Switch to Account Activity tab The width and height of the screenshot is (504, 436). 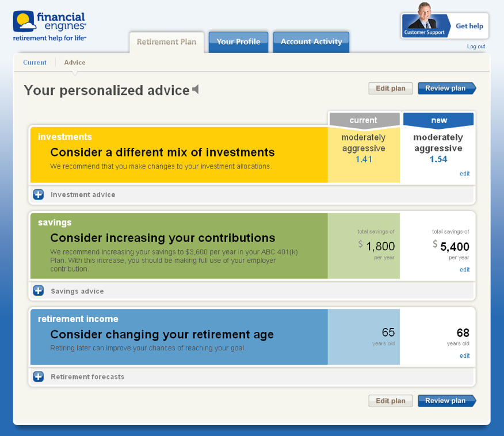[311, 42]
